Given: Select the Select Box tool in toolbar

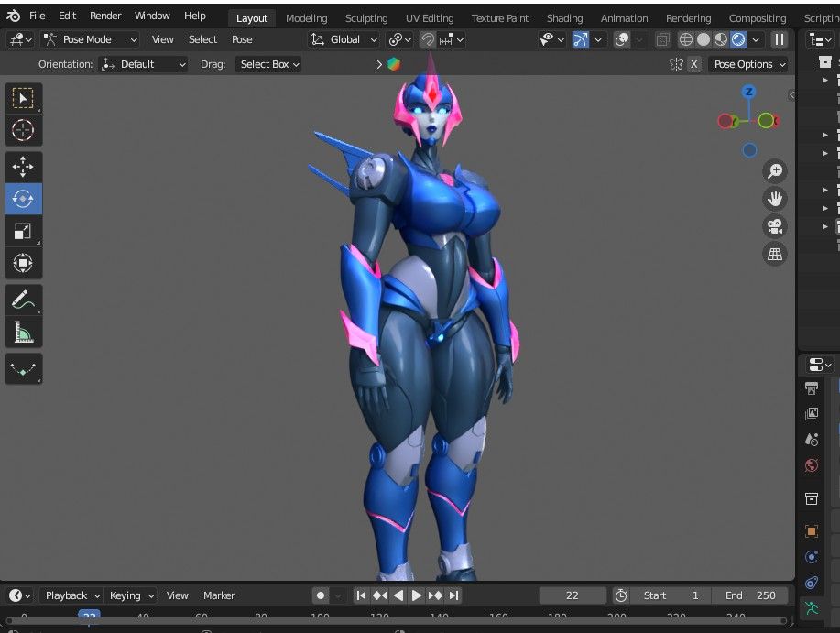Looking at the screenshot, I should point(23,99).
